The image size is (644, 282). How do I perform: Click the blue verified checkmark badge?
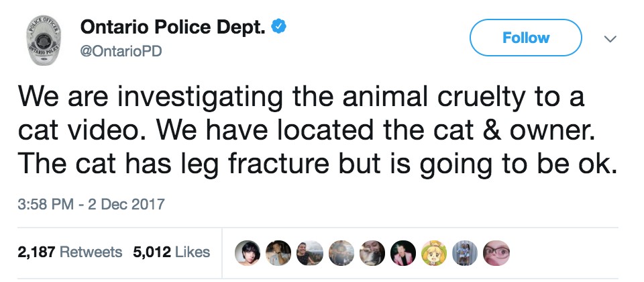(279, 27)
